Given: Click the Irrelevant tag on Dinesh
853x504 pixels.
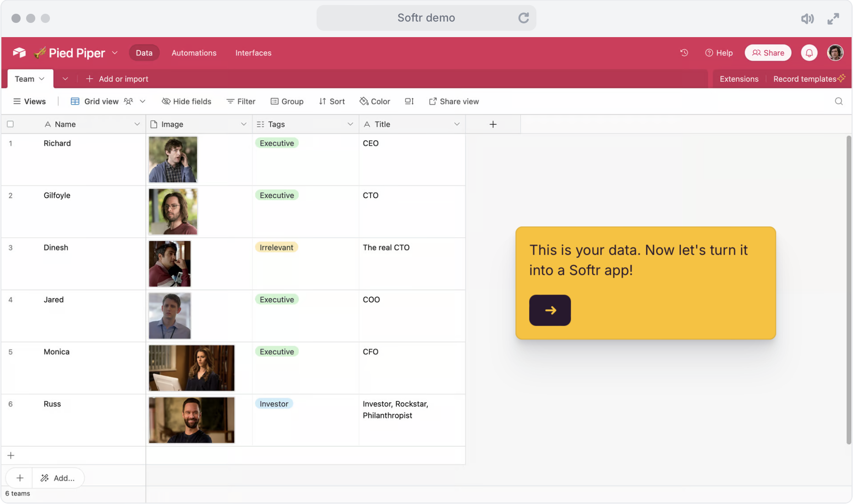Looking at the screenshot, I should 276,247.
